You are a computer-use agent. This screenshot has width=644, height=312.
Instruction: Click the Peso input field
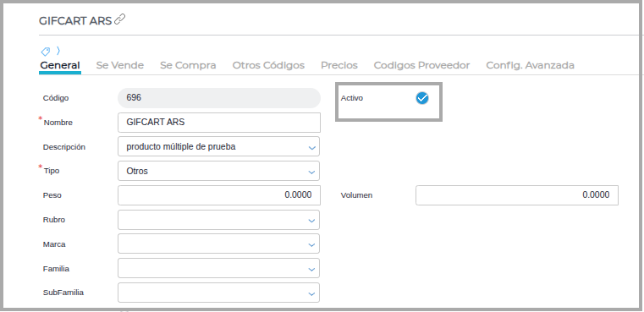coord(219,195)
